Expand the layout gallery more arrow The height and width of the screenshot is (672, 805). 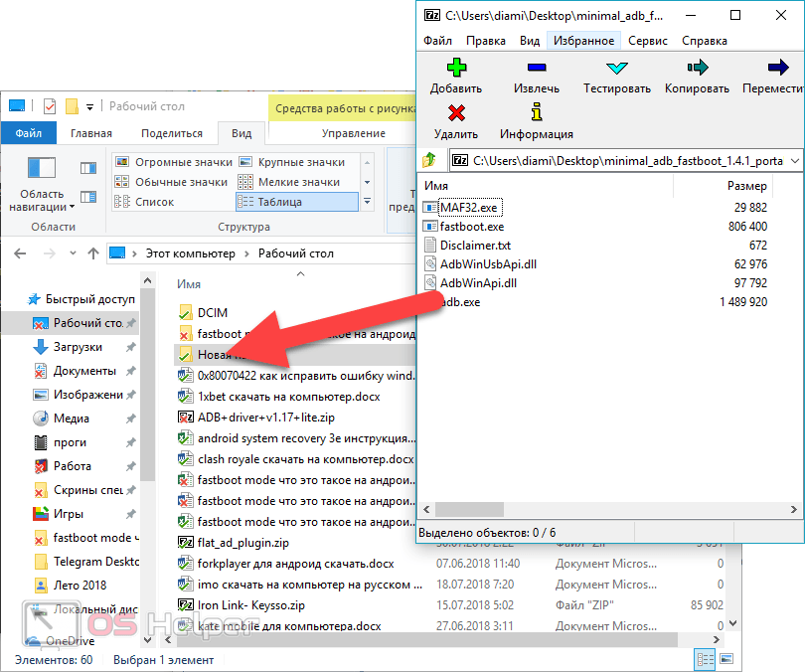pos(367,202)
